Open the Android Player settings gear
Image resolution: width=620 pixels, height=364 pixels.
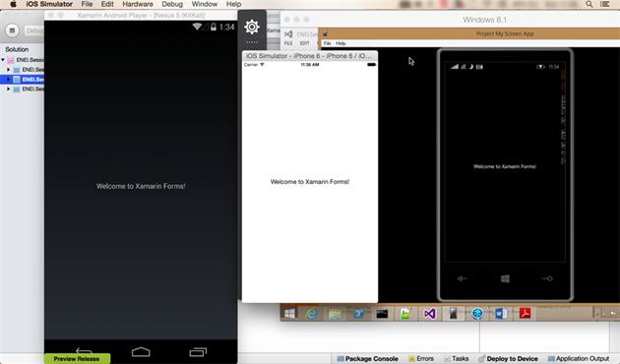pyautogui.click(x=252, y=27)
